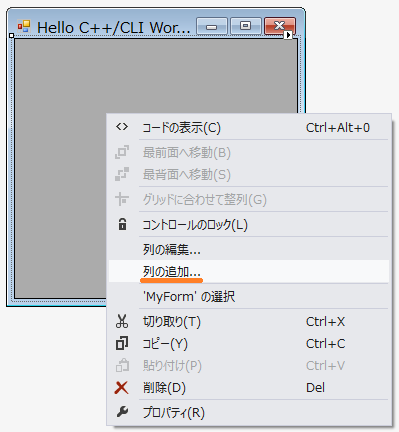This screenshot has width=399, height=432.
Task: Select the 'MyForm' の選択 entry
Action: pyautogui.click(x=249, y=296)
